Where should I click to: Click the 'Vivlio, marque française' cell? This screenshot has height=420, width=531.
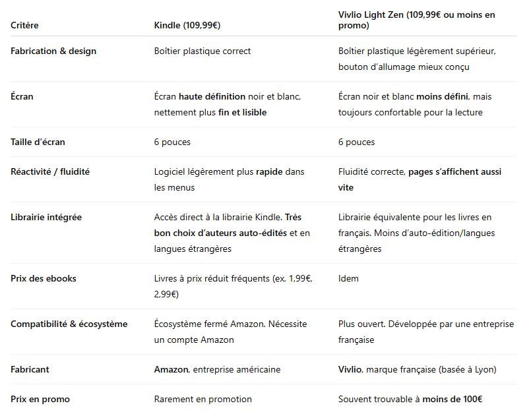click(416, 369)
